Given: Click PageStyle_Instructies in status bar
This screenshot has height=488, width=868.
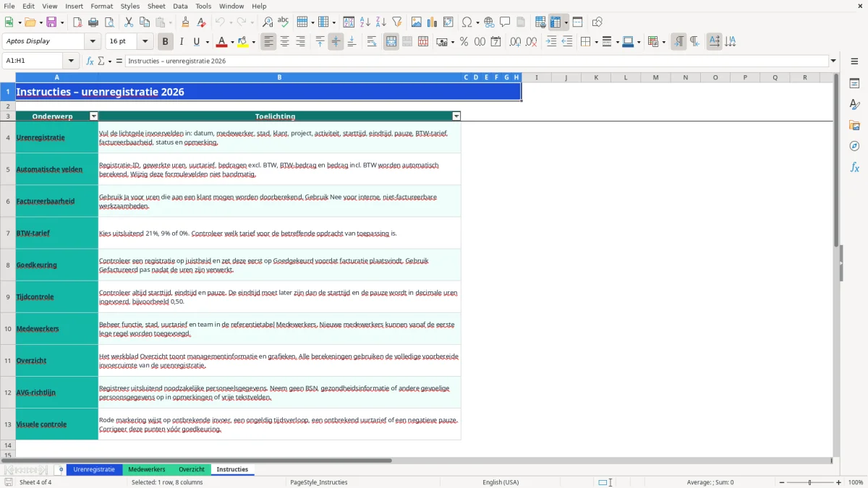Looking at the screenshot, I should pos(319,482).
